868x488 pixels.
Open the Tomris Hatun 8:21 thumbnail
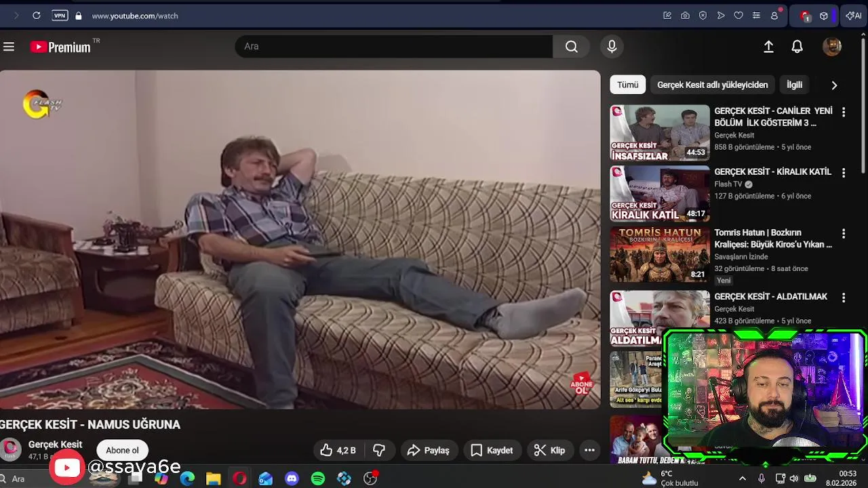[660, 255]
